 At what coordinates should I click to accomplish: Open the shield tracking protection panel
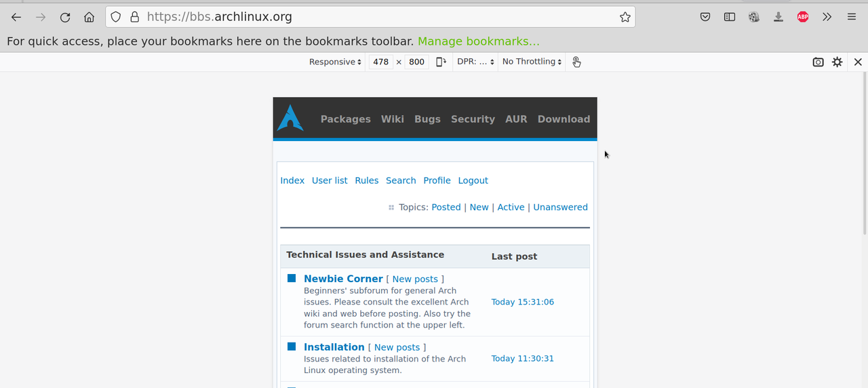pyautogui.click(x=116, y=17)
